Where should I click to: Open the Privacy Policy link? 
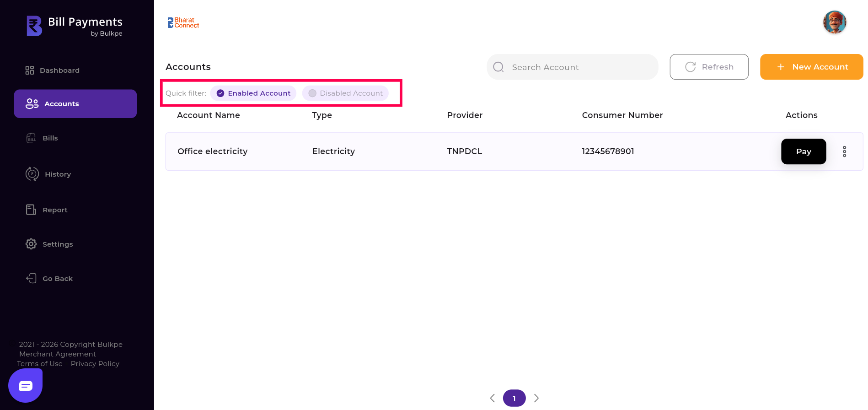tap(95, 364)
